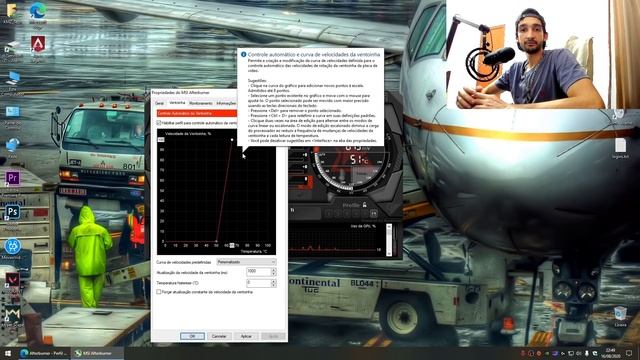Click the temperature hysteresis input field
This screenshot has width=640, height=360.
point(258,283)
